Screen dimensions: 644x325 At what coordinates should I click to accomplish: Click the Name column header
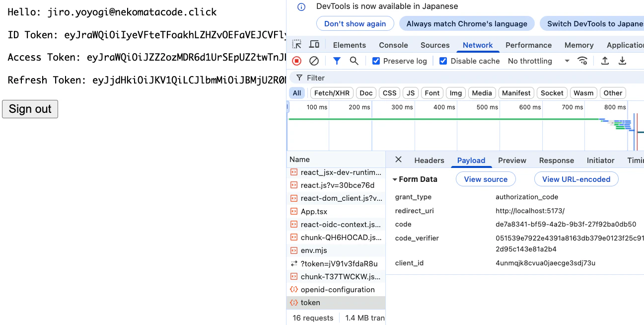336,160
